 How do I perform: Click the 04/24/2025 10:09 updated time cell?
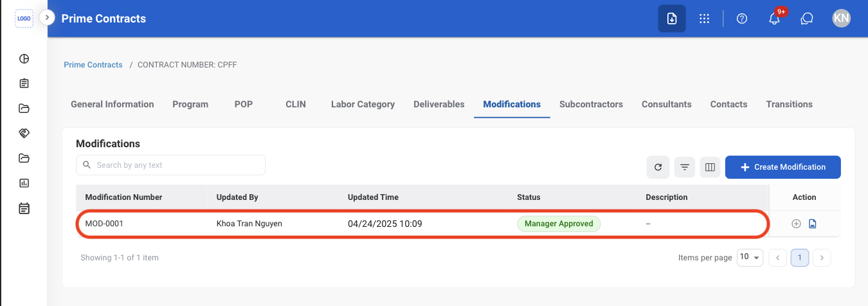tap(384, 224)
